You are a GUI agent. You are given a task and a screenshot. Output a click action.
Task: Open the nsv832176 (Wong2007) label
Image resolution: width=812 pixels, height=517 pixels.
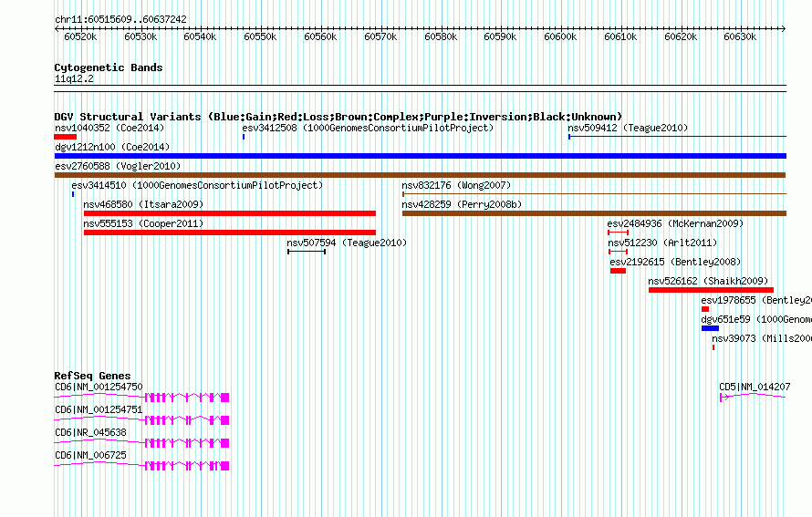pos(456,185)
